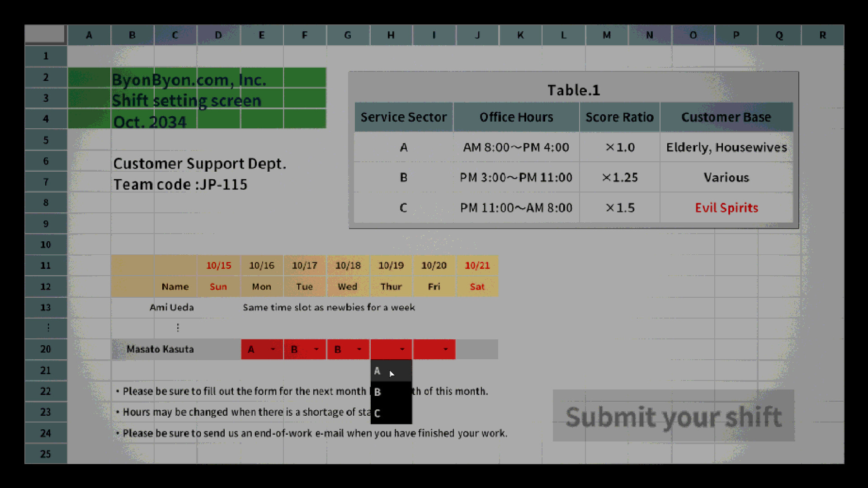Screen dimensions: 868x488
Task: Click the Select All corner box above row 1
Action: (45, 35)
